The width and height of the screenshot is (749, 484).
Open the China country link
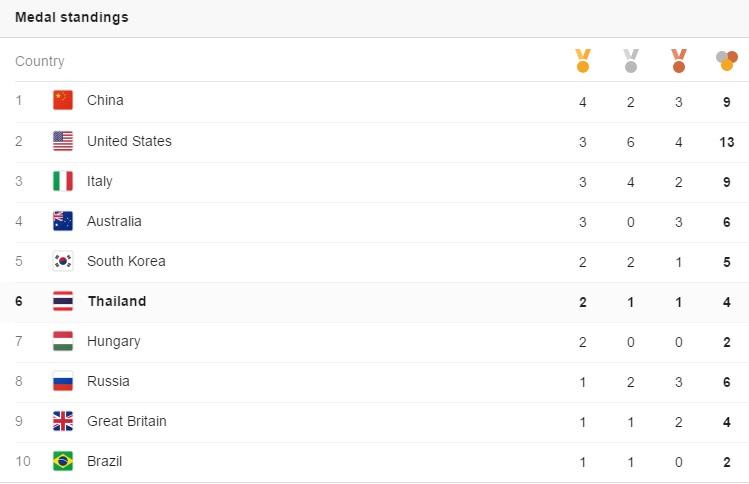pos(105,100)
